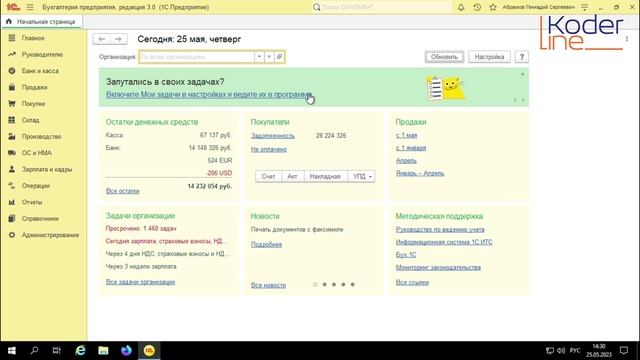Click the Отчеты bar chart icon
The image size is (640, 360).
click(x=12, y=202)
